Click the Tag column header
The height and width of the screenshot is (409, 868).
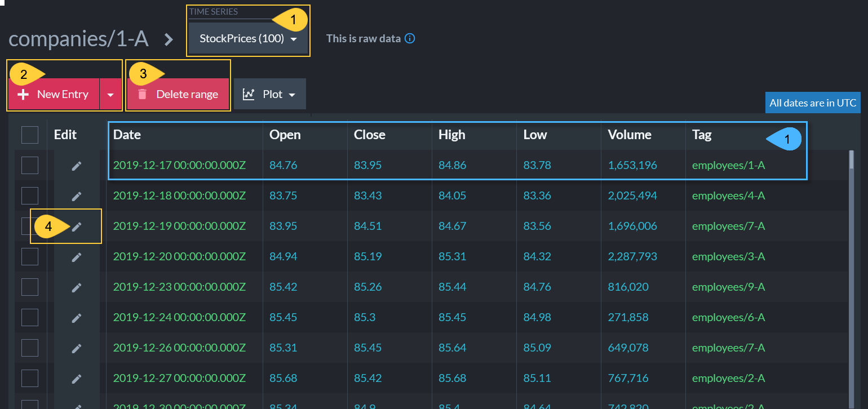(702, 135)
